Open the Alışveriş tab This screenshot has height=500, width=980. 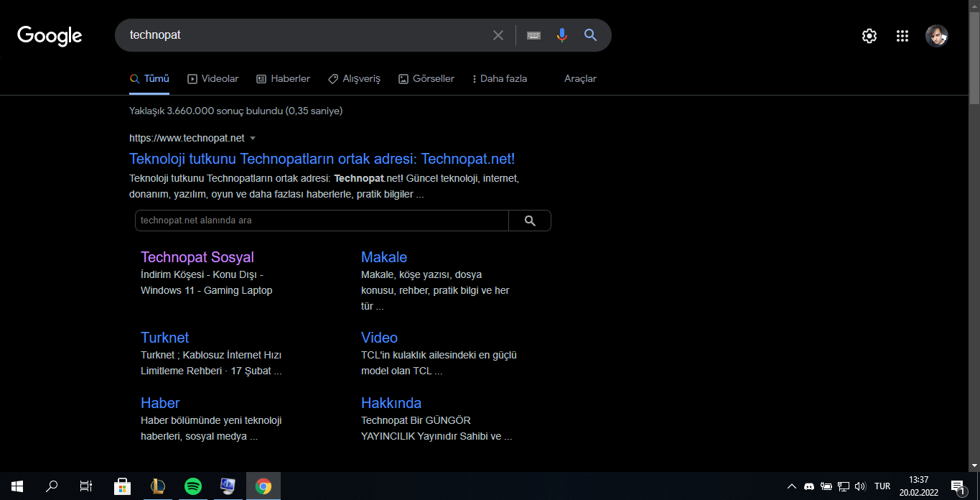point(354,79)
